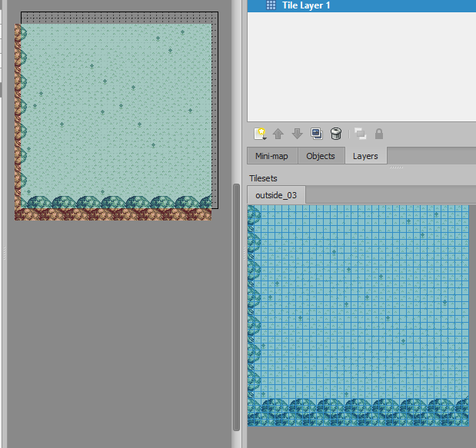Screen dimensions: 476x448
Task: Duplicate the selected layer
Action: 317,134
